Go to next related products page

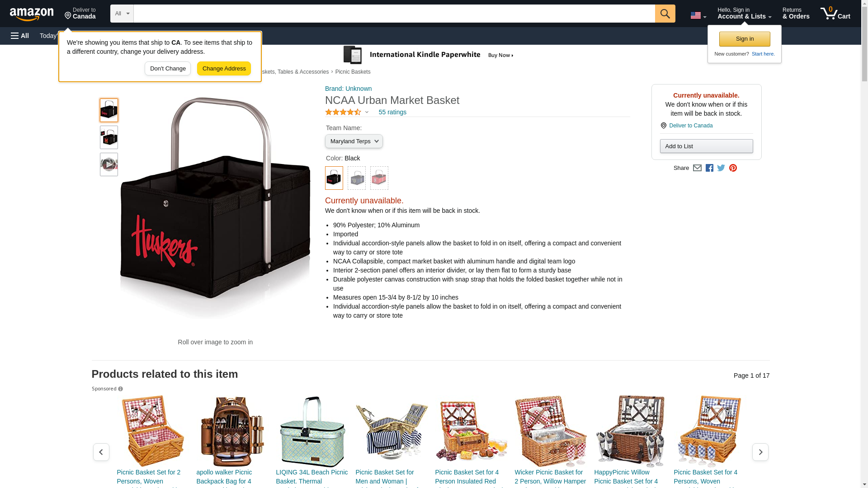pos(760,452)
